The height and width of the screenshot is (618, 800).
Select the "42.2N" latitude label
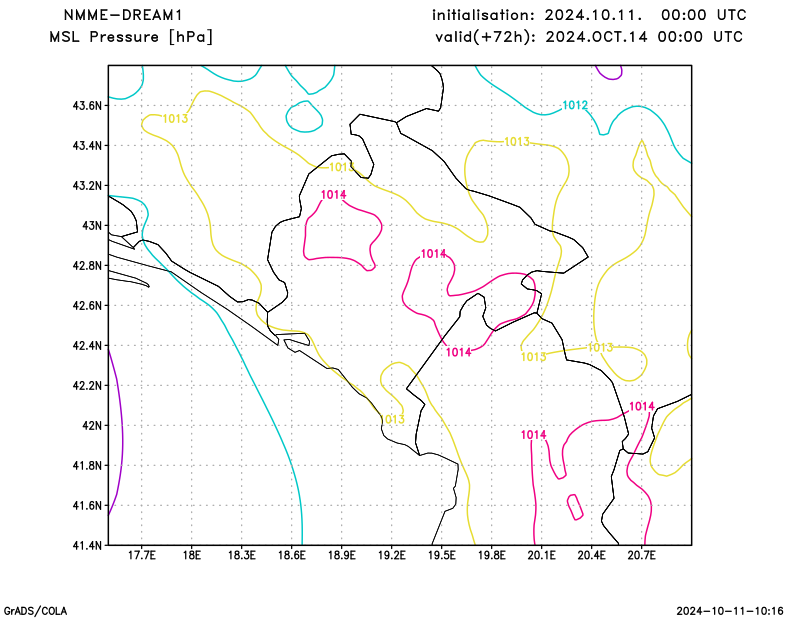pyautogui.click(x=87, y=386)
